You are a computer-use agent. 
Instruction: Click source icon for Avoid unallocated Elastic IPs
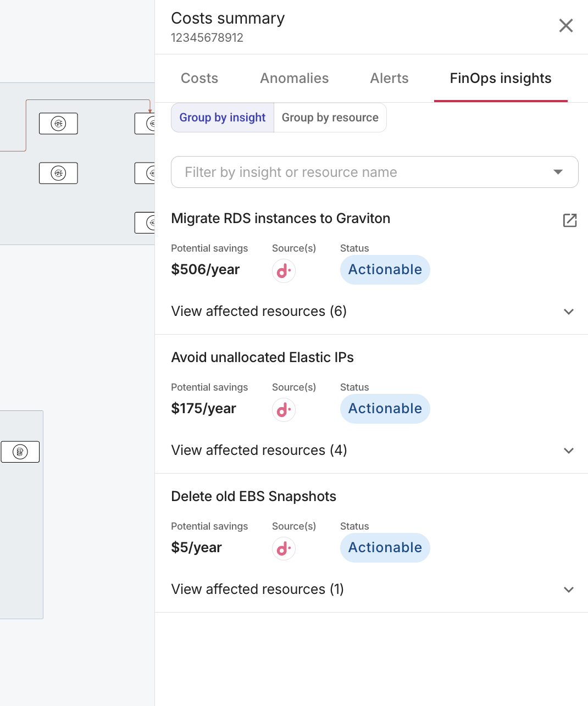click(x=284, y=410)
